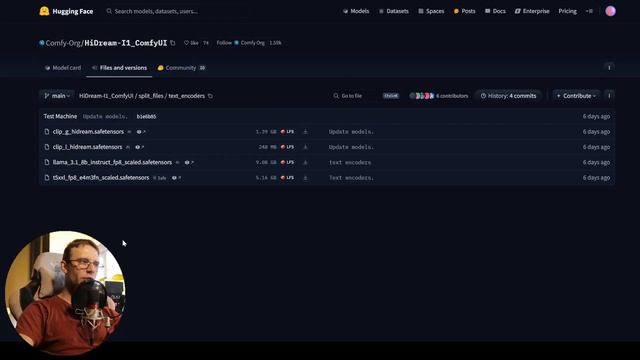The width and height of the screenshot is (640, 360).
Task: Open the Comfy-Org organization link
Action: pos(63,43)
